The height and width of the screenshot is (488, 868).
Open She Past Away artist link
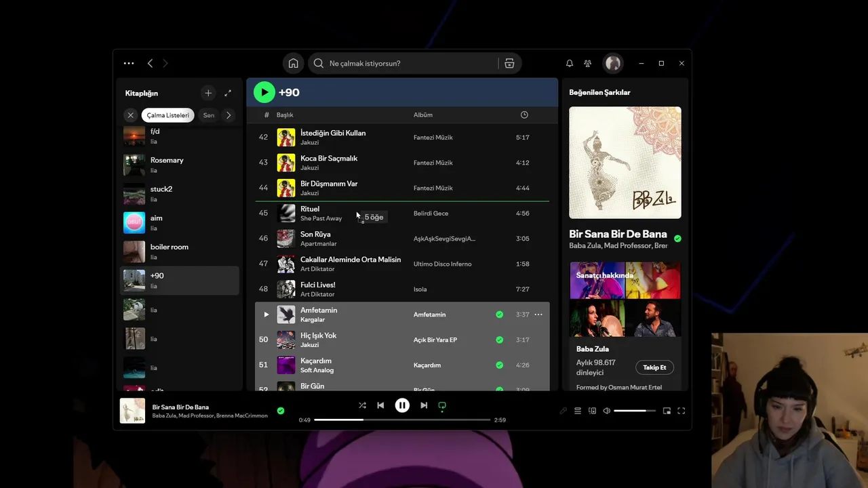(x=321, y=218)
